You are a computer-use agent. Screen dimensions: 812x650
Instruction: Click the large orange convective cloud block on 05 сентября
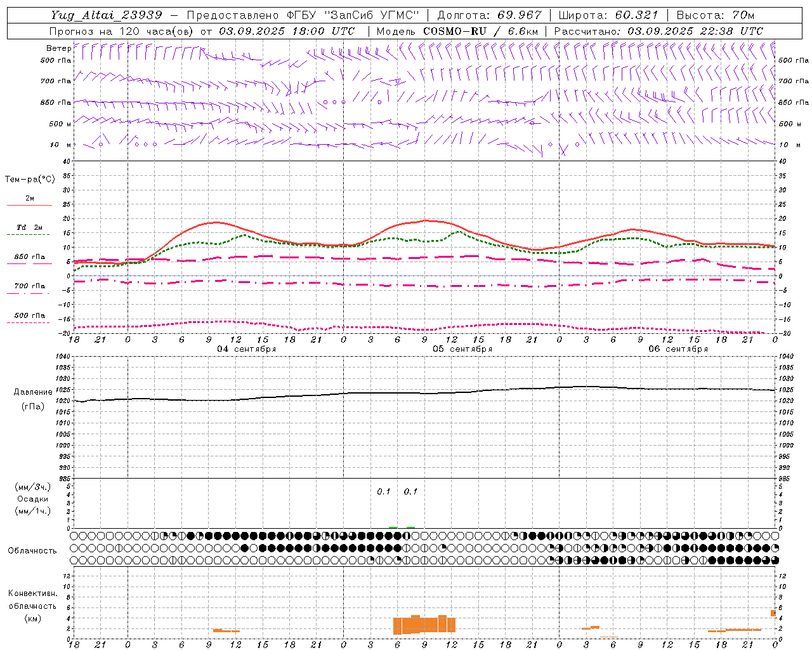tap(424, 625)
